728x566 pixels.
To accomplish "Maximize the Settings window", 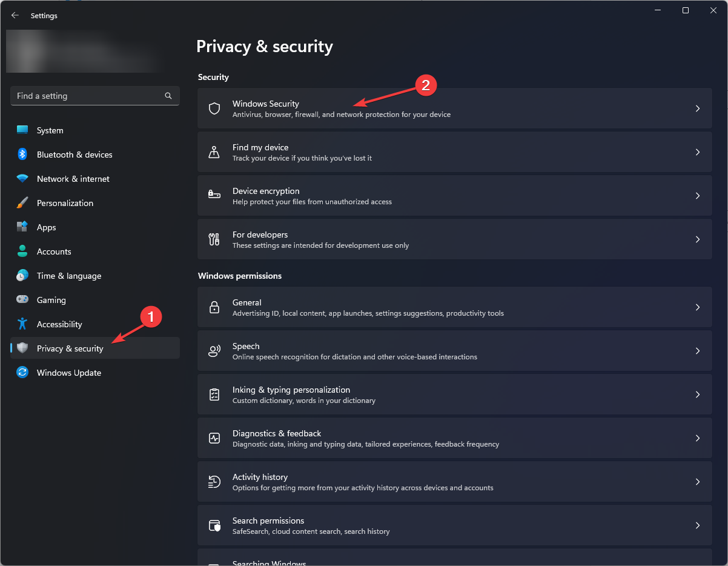I will pyautogui.click(x=685, y=10).
